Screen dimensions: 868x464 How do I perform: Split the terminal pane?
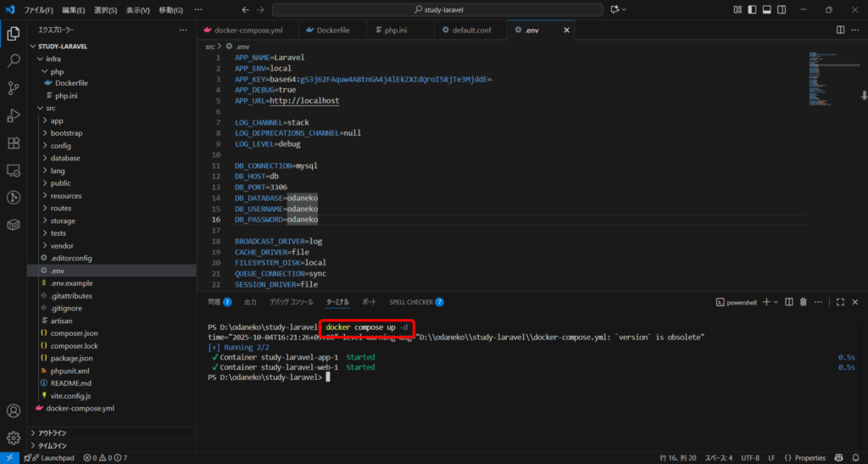[x=788, y=302]
